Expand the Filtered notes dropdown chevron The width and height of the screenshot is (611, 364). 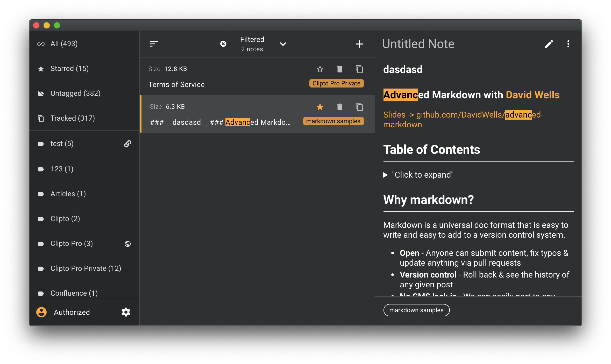click(283, 44)
